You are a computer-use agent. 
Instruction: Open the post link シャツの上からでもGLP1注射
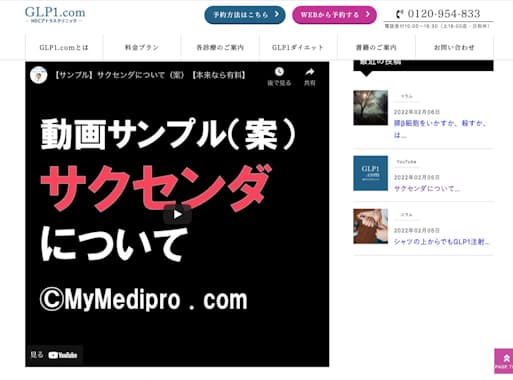pos(442,242)
